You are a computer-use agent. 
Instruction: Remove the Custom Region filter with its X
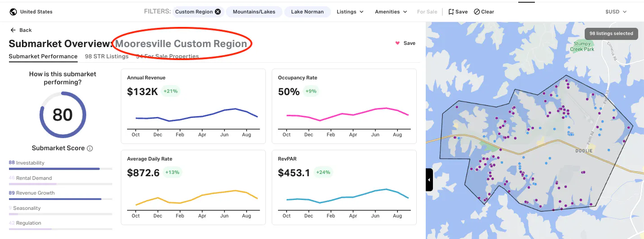coord(218,12)
